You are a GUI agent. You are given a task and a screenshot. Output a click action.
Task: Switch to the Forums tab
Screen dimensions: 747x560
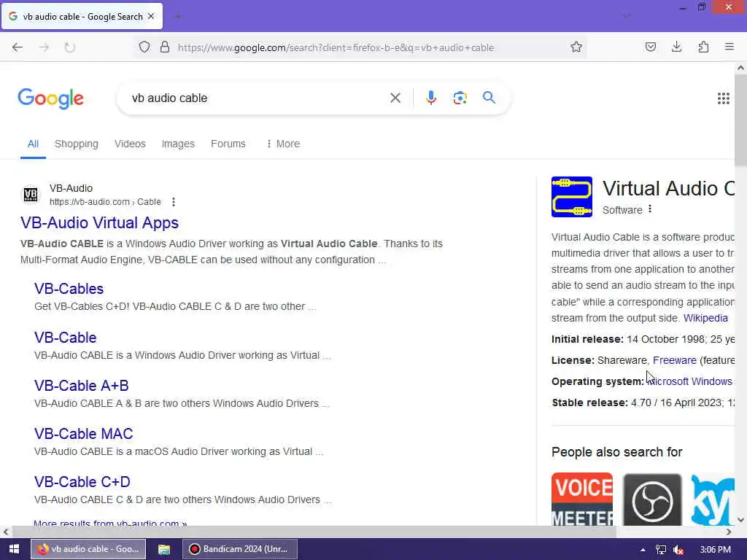(x=228, y=144)
